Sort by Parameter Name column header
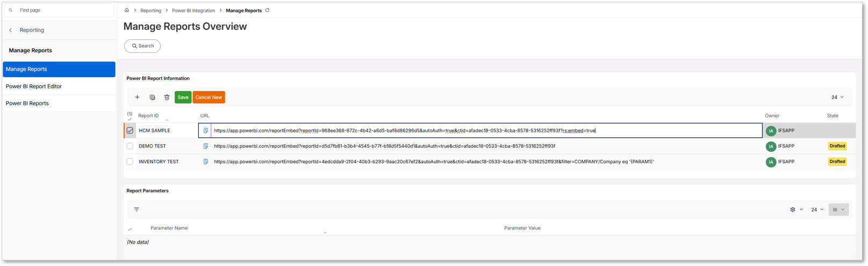868x266 pixels. [x=169, y=228]
